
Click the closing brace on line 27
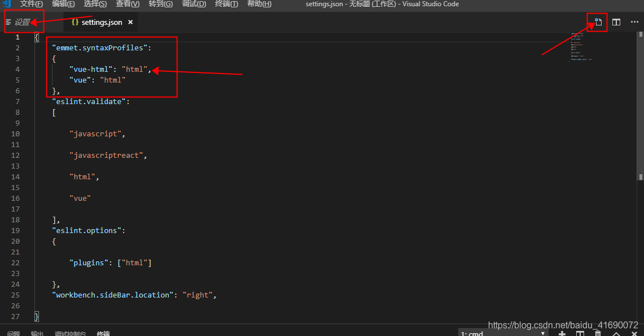click(37, 316)
